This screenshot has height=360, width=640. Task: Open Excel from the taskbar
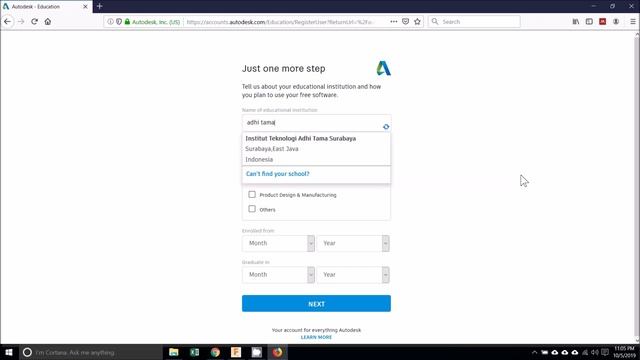pyautogui.click(x=195, y=352)
